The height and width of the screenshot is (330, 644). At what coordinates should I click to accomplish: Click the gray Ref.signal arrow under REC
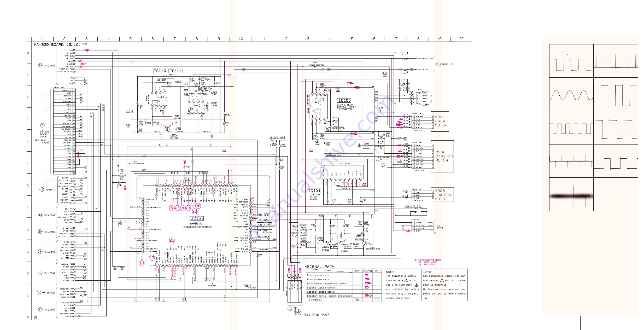click(x=358, y=300)
